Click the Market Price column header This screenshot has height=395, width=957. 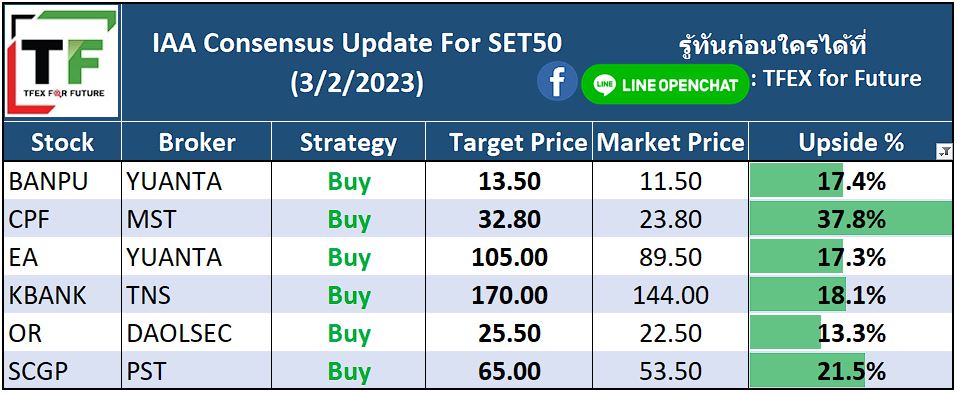[x=671, y=142]
